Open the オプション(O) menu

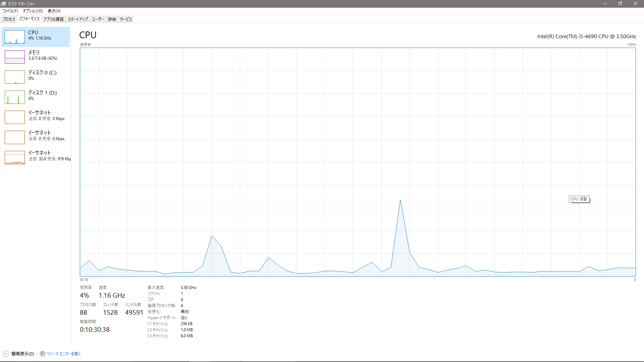33,11
